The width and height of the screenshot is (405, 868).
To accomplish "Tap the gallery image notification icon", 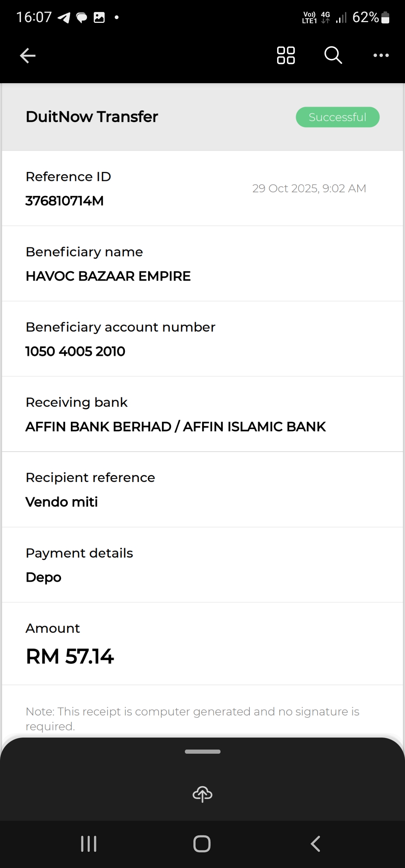I will 99,18.
